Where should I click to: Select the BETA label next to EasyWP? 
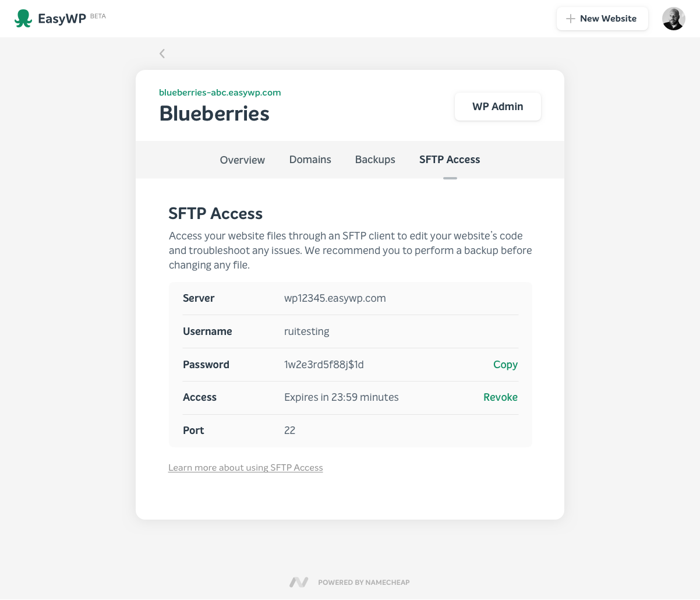[x=98, y=16]
